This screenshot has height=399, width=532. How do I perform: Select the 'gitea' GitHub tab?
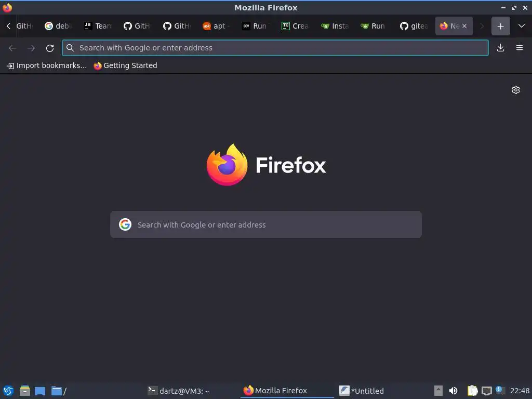415,26
